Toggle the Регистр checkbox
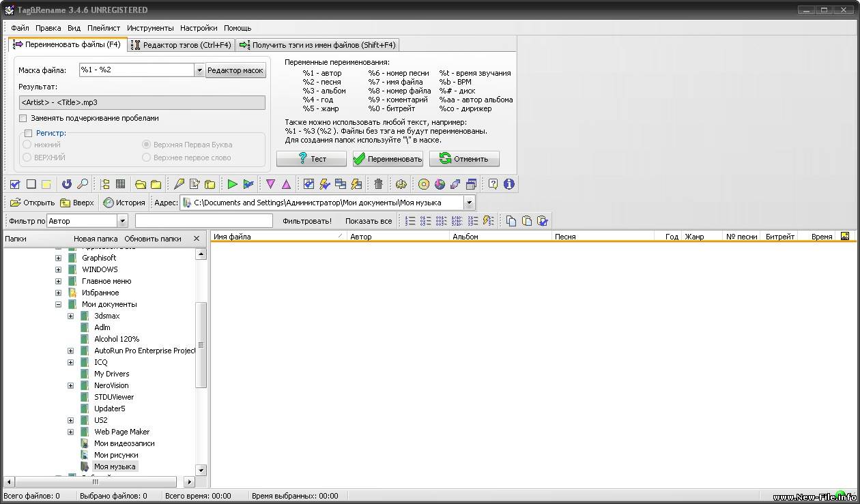Screen dimensions: 860x504 tap(28, 133)
